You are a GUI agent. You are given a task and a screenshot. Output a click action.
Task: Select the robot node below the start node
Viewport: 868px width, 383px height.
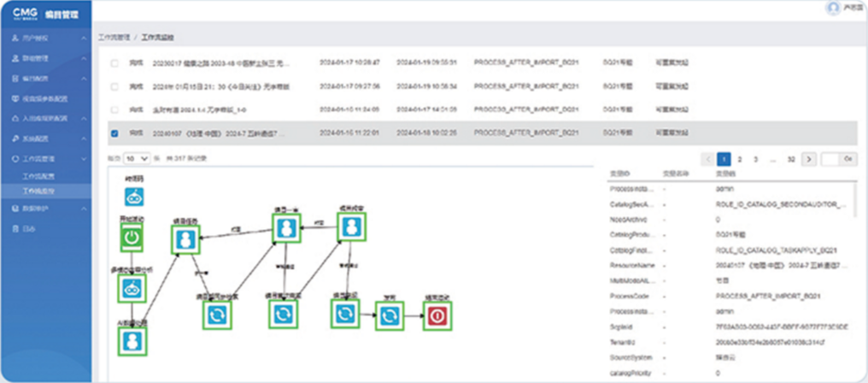tap(132, 287)
